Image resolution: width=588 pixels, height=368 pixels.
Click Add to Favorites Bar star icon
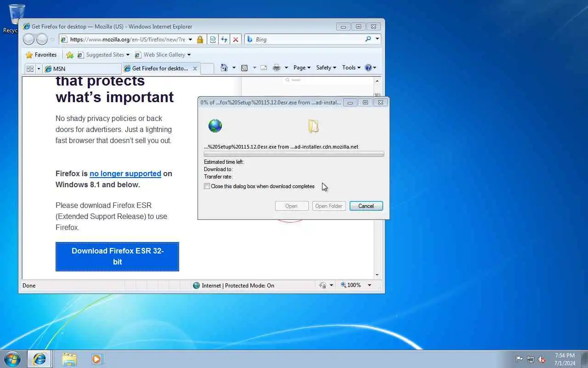tap(70, 55)
